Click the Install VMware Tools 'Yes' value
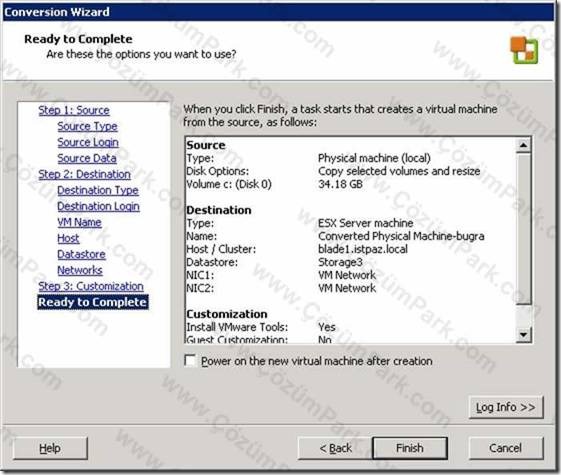This screenshot has width=561, height=475. tap(327, 327)
